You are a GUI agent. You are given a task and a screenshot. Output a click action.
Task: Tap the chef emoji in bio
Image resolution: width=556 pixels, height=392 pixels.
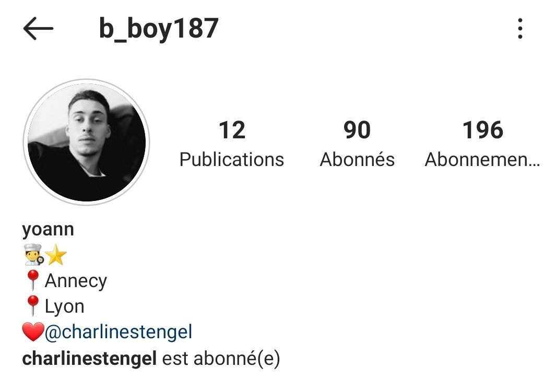pos(34,255)
